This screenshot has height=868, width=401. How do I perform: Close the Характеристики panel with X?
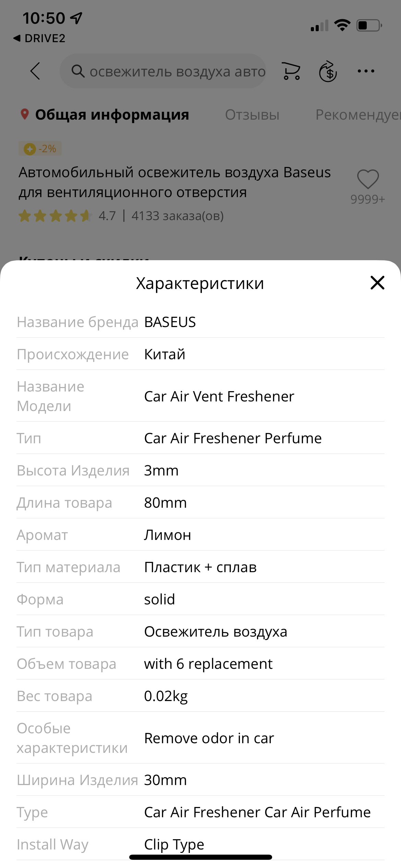pos(377,283)
